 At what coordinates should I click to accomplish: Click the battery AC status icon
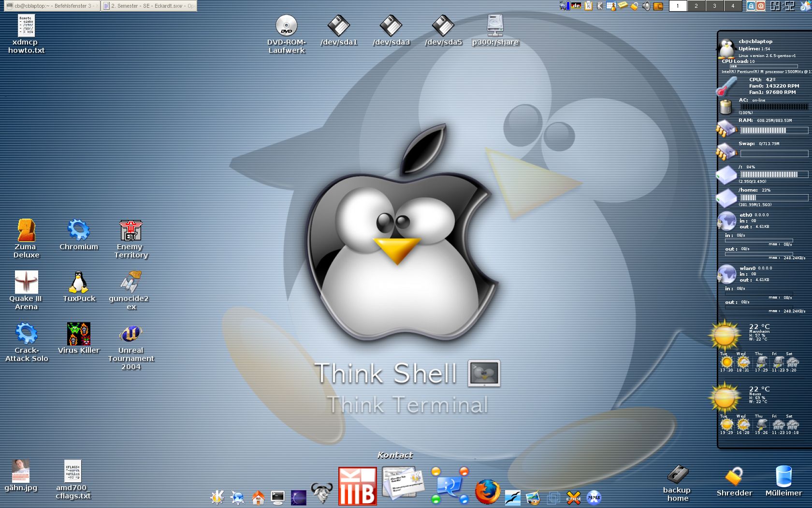click(x=726, y=106)
